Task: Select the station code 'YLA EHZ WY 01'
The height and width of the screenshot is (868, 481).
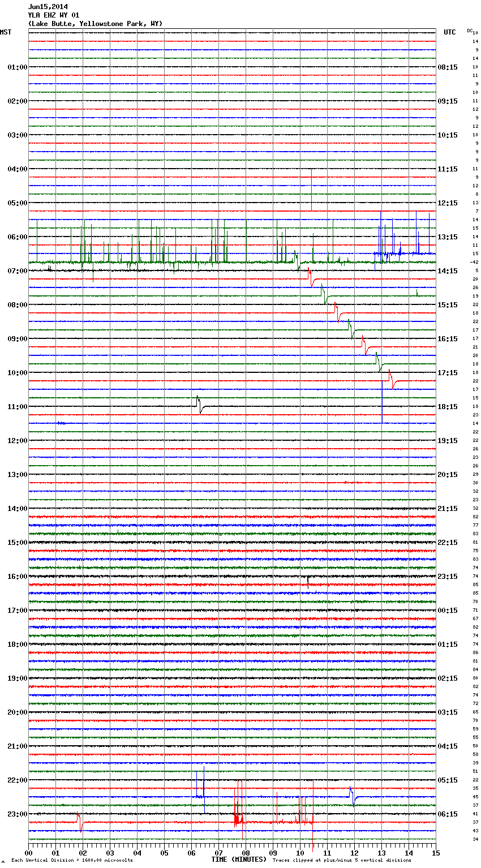Action: (54, 15)
